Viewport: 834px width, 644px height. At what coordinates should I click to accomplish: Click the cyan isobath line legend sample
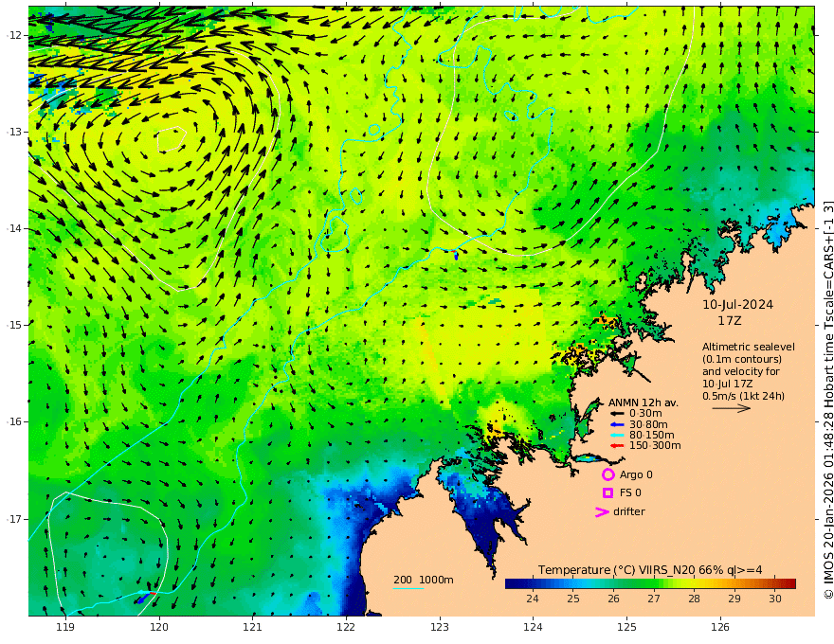408,588
